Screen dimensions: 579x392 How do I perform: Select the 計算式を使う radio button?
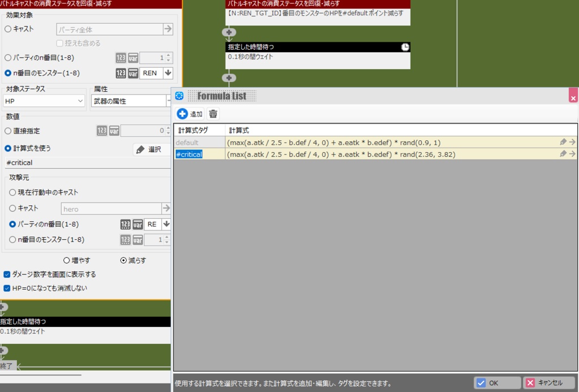8,148
